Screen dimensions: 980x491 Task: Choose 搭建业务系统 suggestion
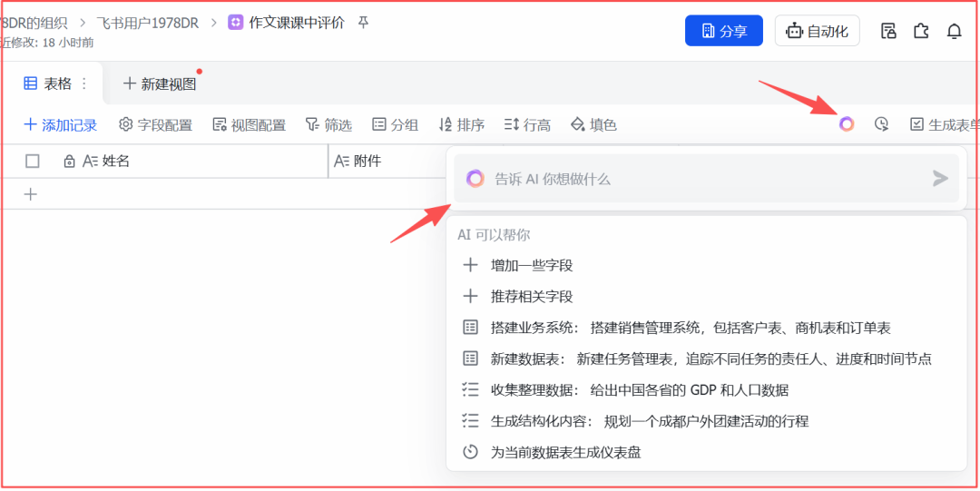pyautogui.click(x=706, y=328)
